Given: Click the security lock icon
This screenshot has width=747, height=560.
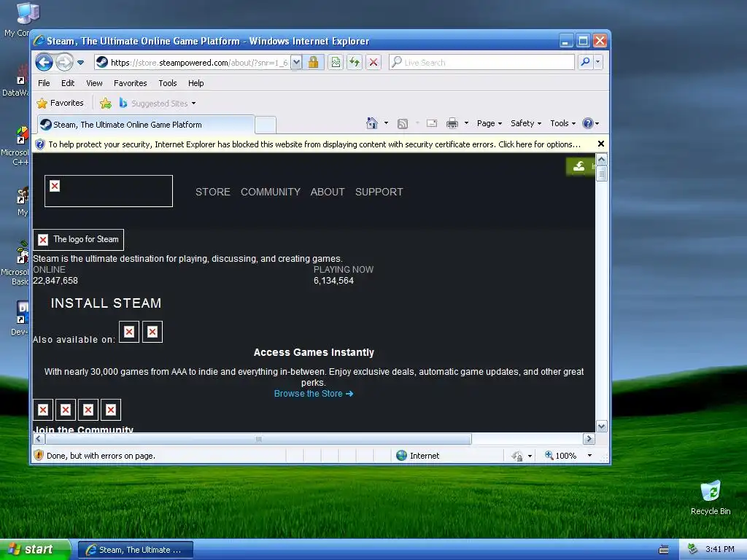Looking at the screenshot, I should pyautogui.click(x=313, y=63).
